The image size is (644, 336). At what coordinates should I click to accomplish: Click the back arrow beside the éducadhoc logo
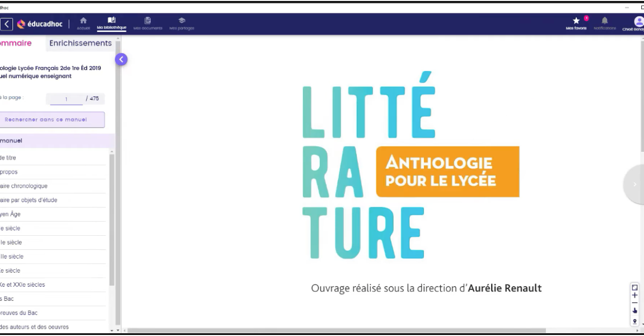click(7, 24)
